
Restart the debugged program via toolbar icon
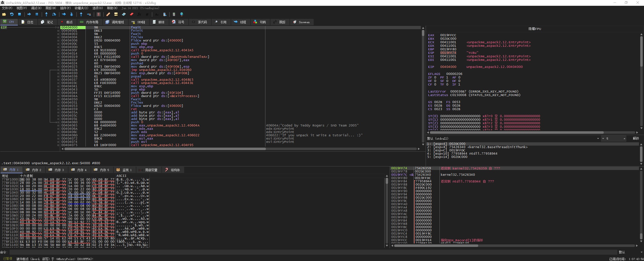[x=12, y=14]
